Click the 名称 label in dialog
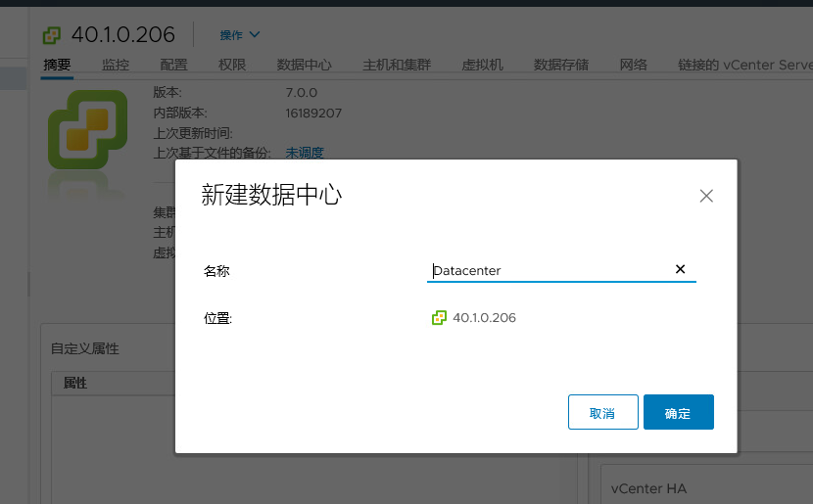Image resolution: width=813 pixels, height=504 pixels. click(x=216, y=271)
